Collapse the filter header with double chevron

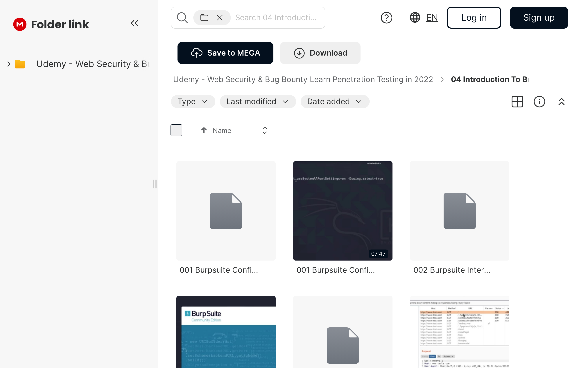(x=562, y=102)
